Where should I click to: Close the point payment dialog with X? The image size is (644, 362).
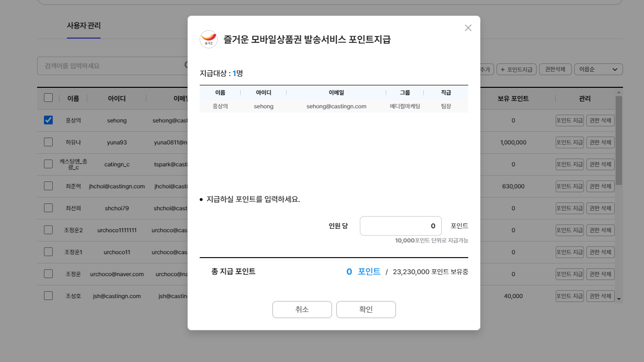468,28
